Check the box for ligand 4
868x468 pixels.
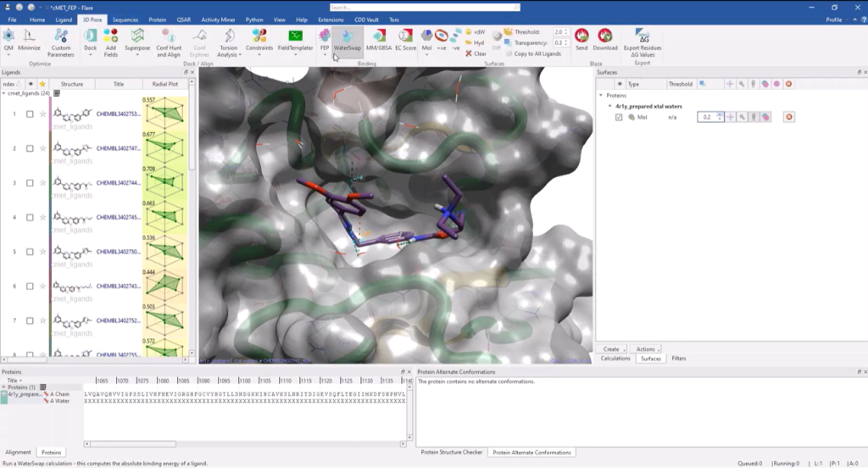click(x=30, y=217)
